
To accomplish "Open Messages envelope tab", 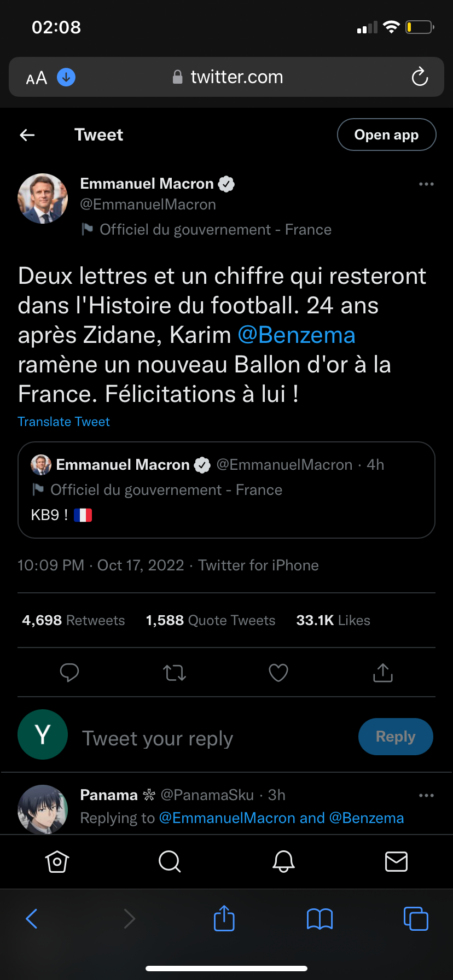I will click(396, 862).
